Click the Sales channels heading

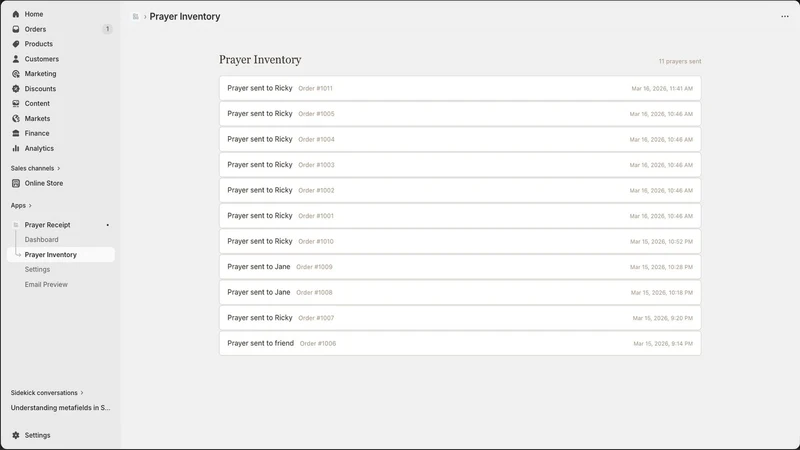(x=32, y=168)
